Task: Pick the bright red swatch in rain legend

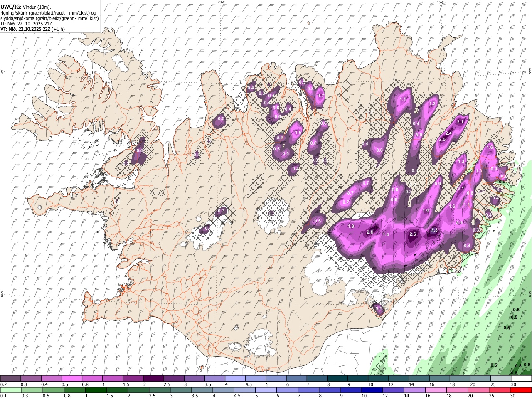Action: click(521, 390)
